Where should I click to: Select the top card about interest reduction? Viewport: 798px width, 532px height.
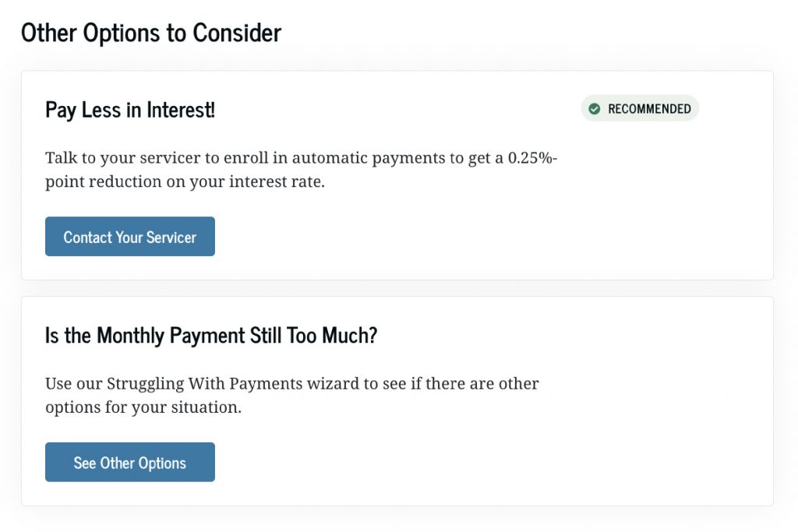[x=399, y=174]
